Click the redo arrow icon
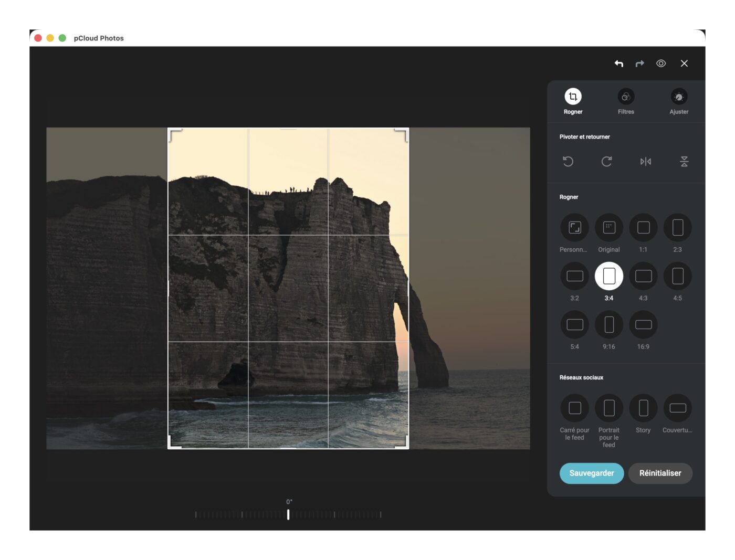Screen dimensions: 735x560 pos(639,64)
